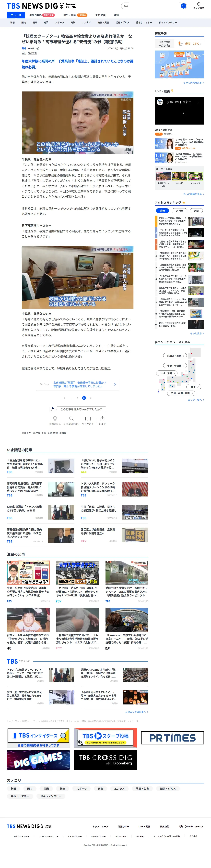
Task: Play the edge23 video thumbnail
Action: [x=179, y=176]
